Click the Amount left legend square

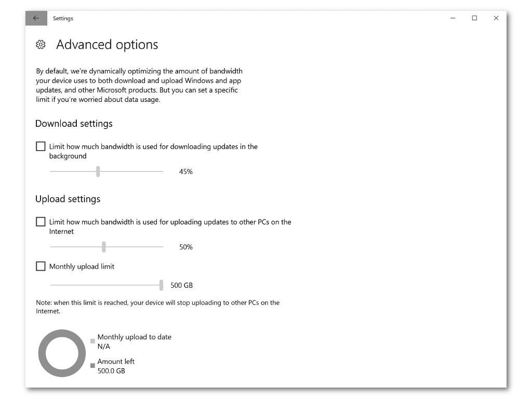point(92,365)
